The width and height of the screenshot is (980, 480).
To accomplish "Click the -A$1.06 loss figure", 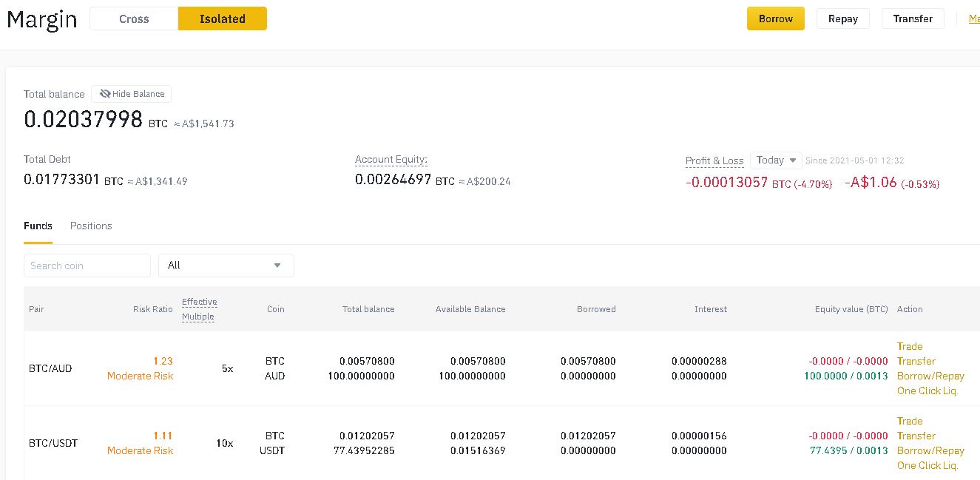I will (x=871, y=183).
